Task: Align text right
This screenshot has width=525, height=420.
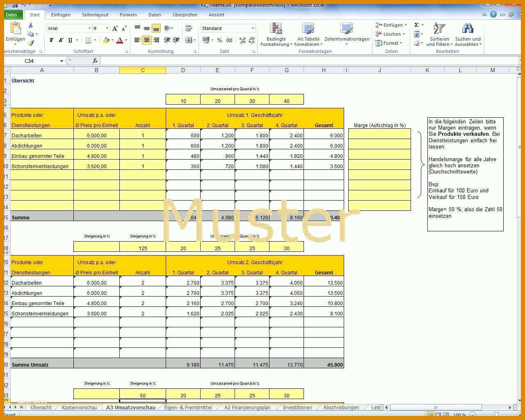Action: pyautogui.click(x=156, y=40)
